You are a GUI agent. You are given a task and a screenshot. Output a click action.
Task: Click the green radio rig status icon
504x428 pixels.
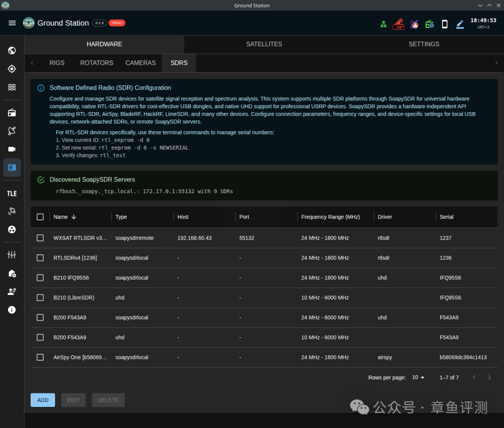tap(429, 24)
